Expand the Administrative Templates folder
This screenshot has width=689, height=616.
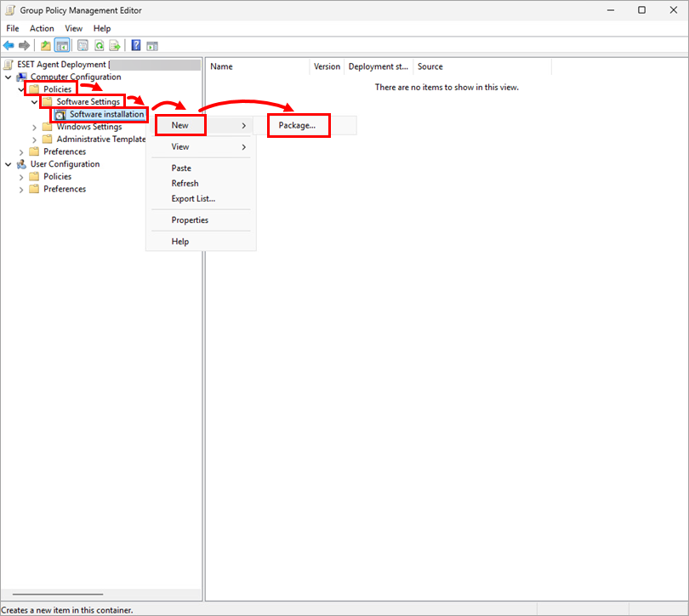coord(35,140)
